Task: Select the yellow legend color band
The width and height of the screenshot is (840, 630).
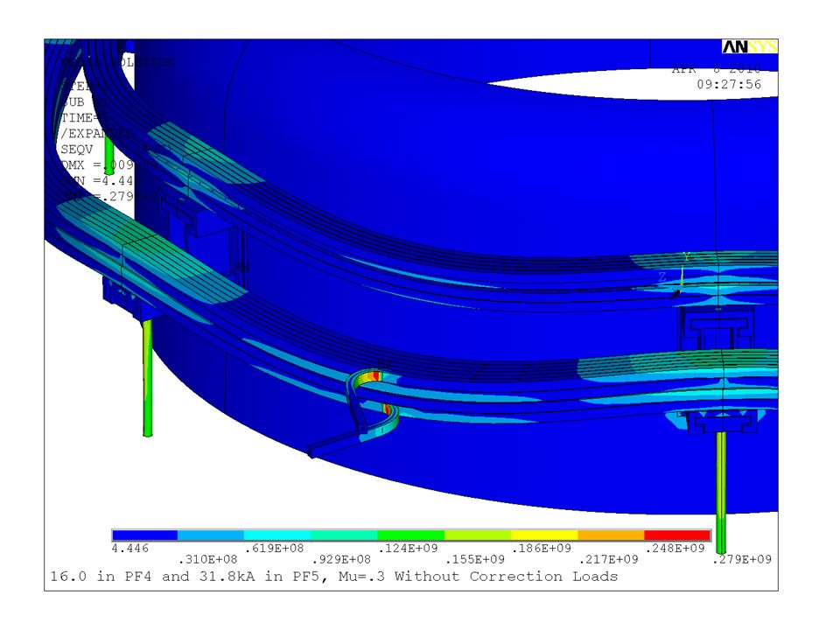Action: 544,535
